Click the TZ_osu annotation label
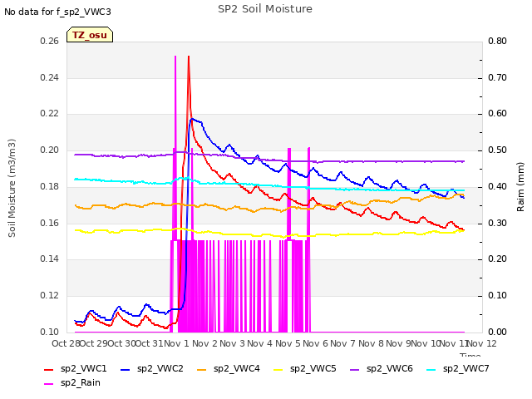The height and width of the screenshot is (399, 532). pos(90,35)
